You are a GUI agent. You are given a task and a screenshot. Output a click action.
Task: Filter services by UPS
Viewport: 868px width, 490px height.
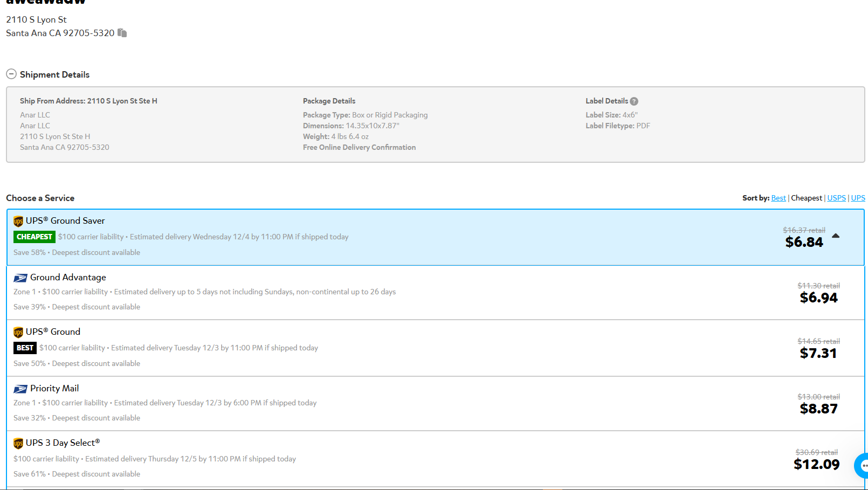(x=858, y=198)
